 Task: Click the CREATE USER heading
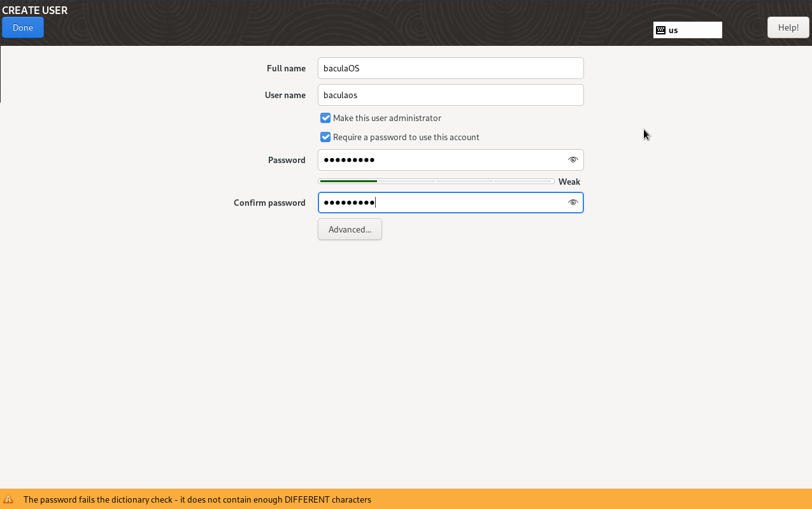click(35, 10)
